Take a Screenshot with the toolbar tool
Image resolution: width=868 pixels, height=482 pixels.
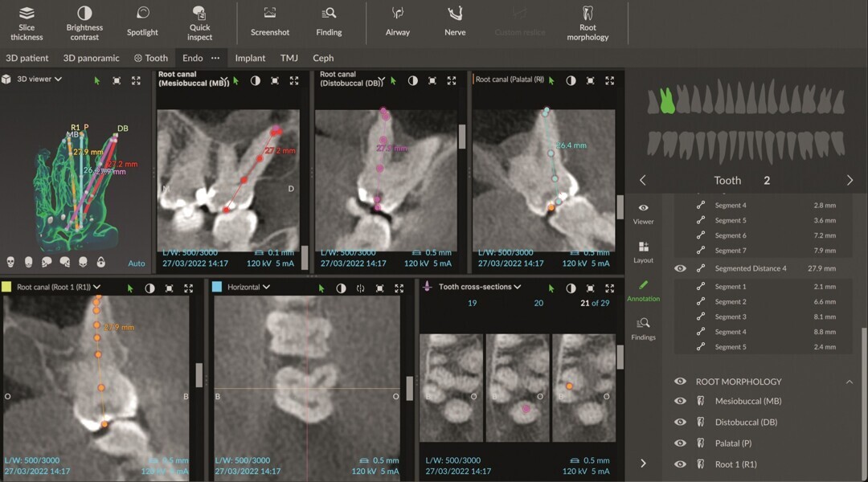[270, 22]
